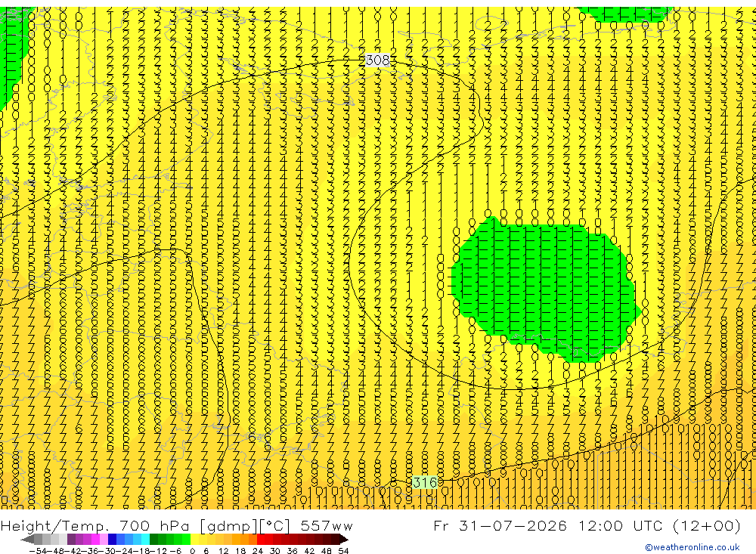This screenshot has height=554, width=756.
Task: Click the right dark arrow of color scale
Action: click(x=344, y=540)
